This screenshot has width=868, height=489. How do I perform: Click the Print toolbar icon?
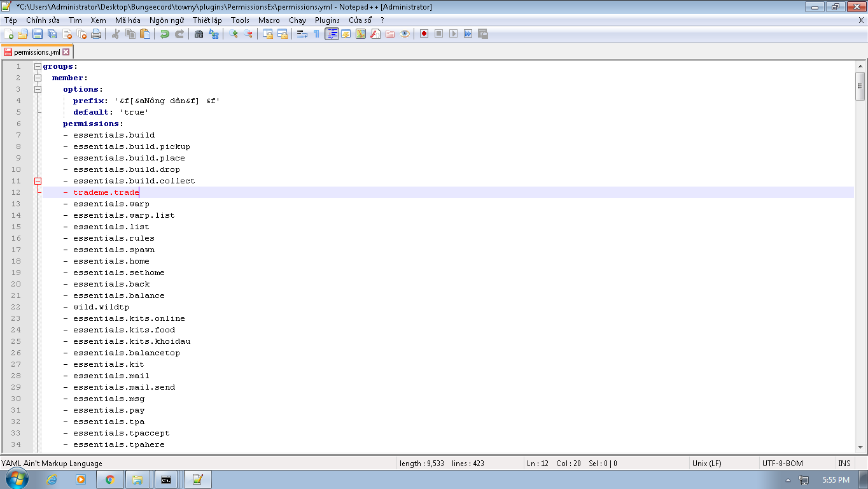96,34
